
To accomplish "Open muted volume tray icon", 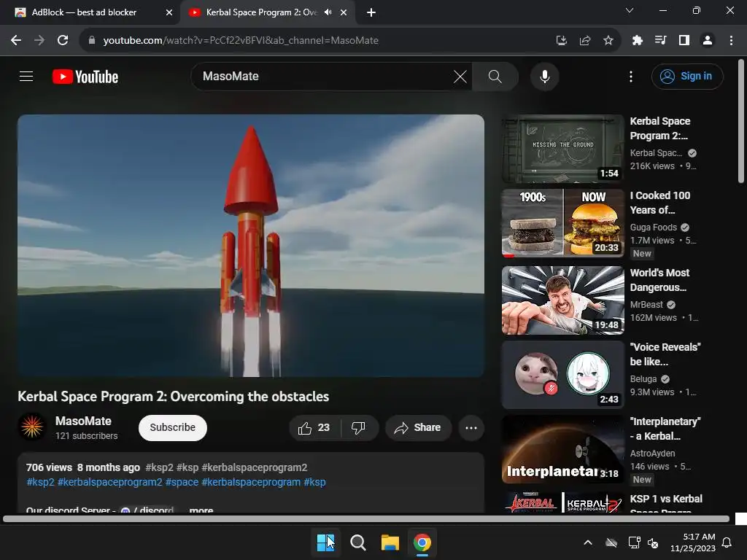I will point(653,542).
